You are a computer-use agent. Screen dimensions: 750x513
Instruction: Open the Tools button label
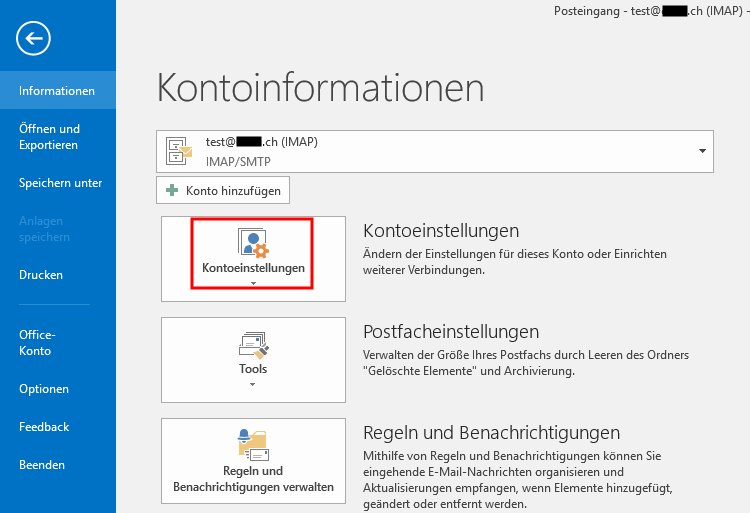253,369
